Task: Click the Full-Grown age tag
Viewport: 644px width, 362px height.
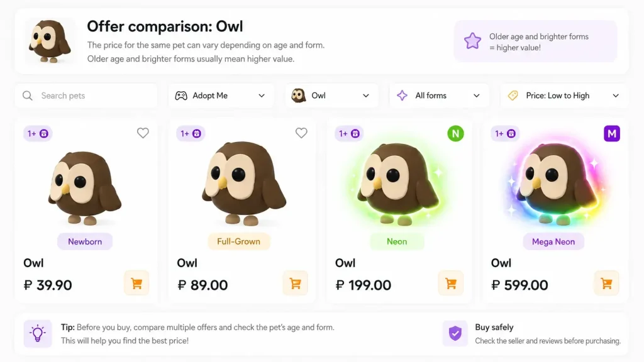Action: click(238, 241)
